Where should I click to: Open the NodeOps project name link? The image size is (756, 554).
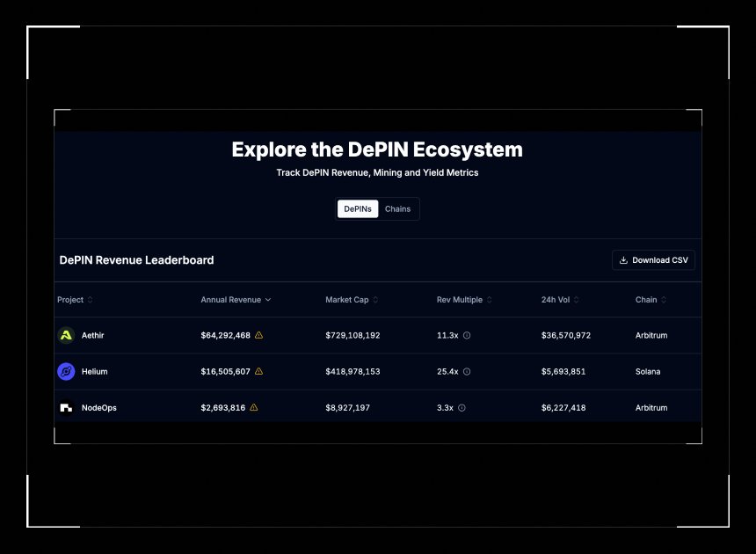tap(98, 408)
